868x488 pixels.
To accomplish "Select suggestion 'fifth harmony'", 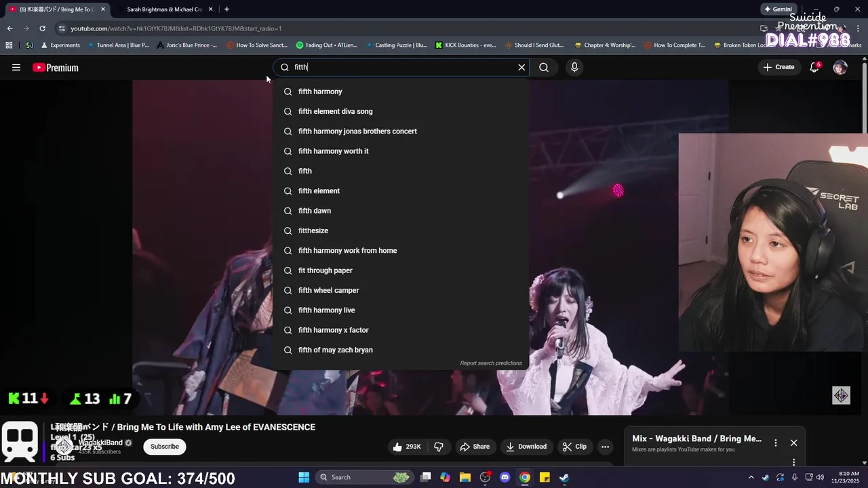I will [x=401, y=91].
